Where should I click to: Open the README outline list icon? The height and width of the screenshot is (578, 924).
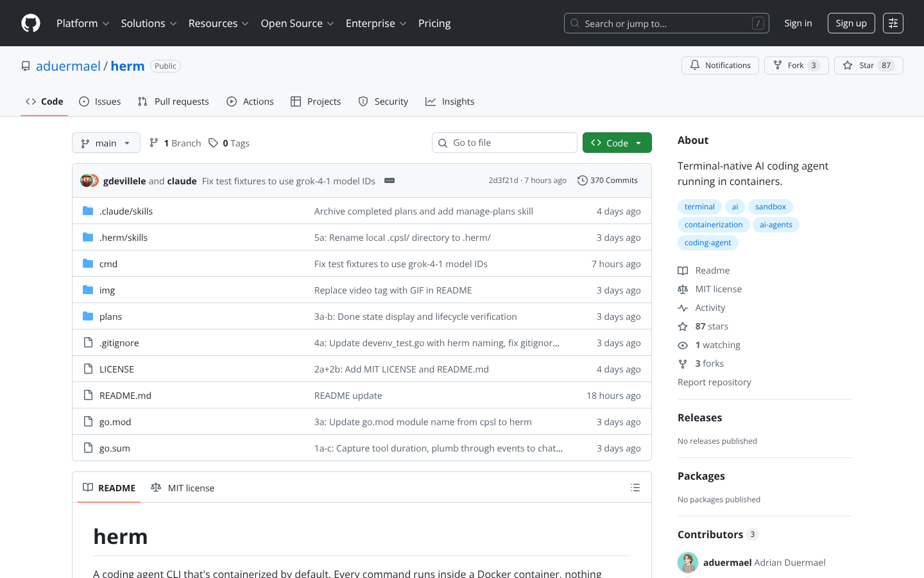[x=635, y=487]
